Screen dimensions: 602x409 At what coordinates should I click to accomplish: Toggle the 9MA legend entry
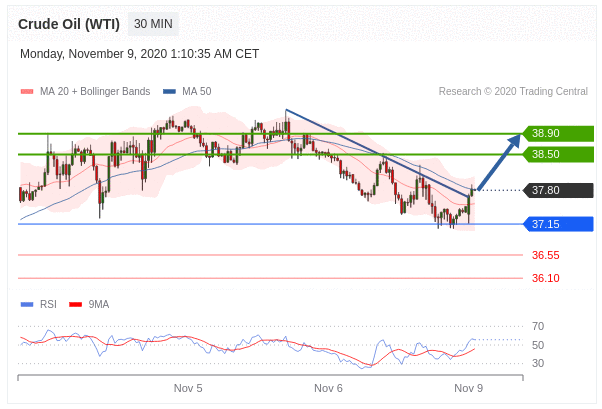click(x=98, y=304)
